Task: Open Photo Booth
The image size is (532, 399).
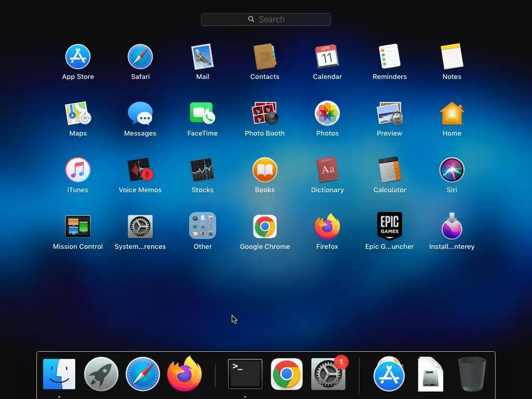Action: 264,113
